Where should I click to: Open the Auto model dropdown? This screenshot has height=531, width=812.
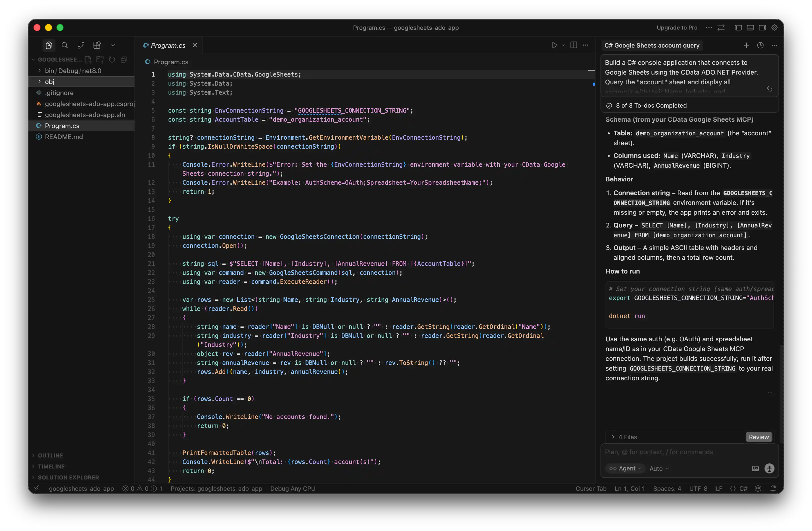pyautogui.click(x=659, y=468)
